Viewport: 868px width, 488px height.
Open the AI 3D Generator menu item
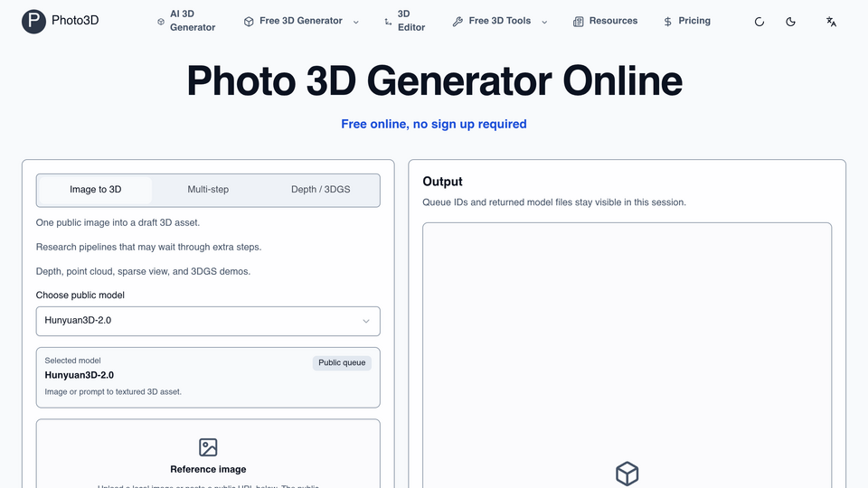click(x=192, y=21)
